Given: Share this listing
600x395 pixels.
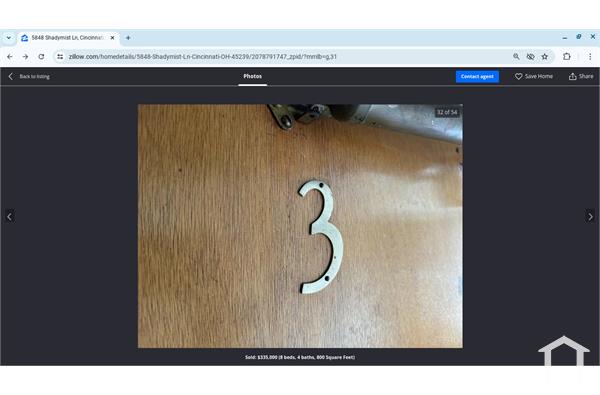Looking at the screenshot, I should (x=581, y=77).
